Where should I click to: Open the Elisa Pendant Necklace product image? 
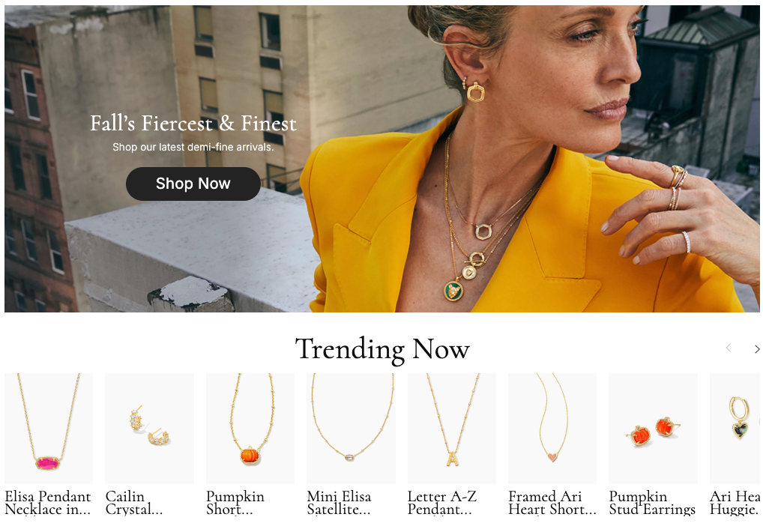click(49, 429)
